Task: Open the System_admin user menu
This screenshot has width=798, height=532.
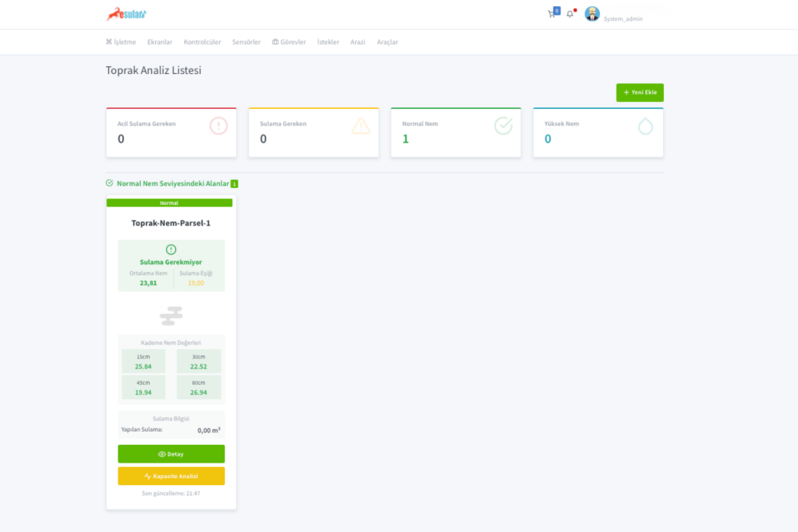Action: [623, 19]
